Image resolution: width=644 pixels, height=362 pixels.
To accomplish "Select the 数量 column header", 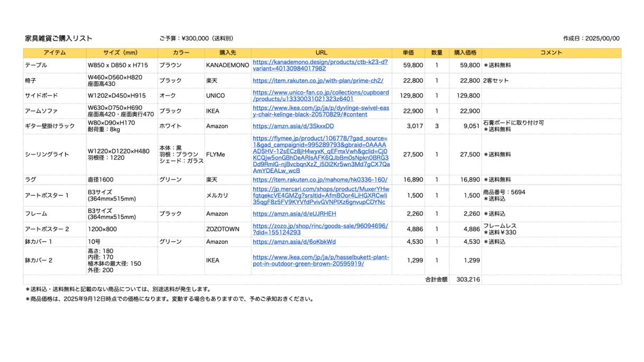I will (437, 53).
